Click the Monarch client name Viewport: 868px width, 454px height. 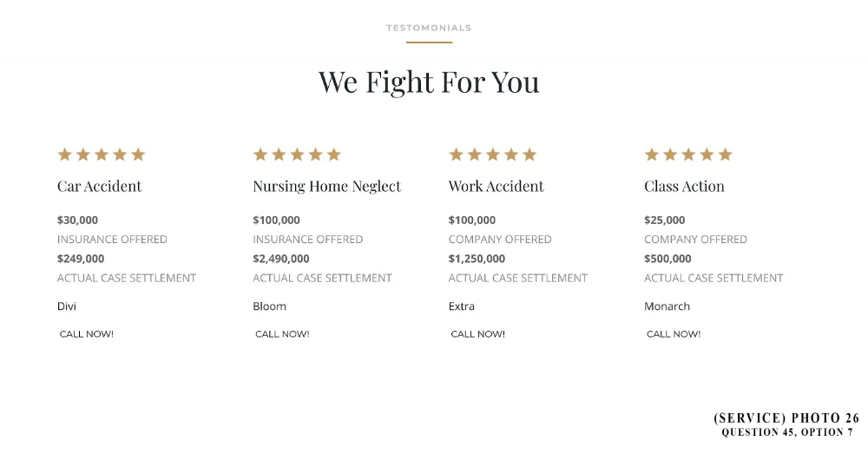tap(667, 306)
